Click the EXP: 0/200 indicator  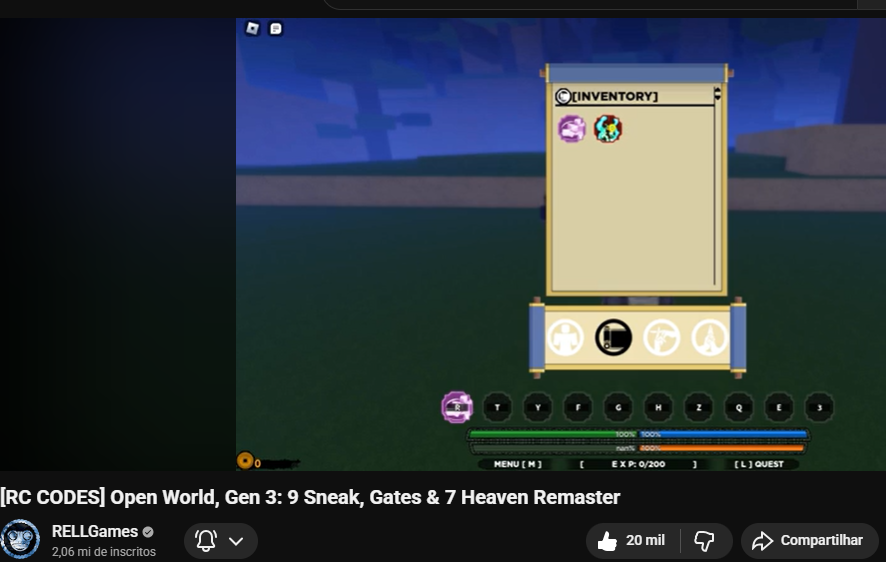[x=638, y=464]
